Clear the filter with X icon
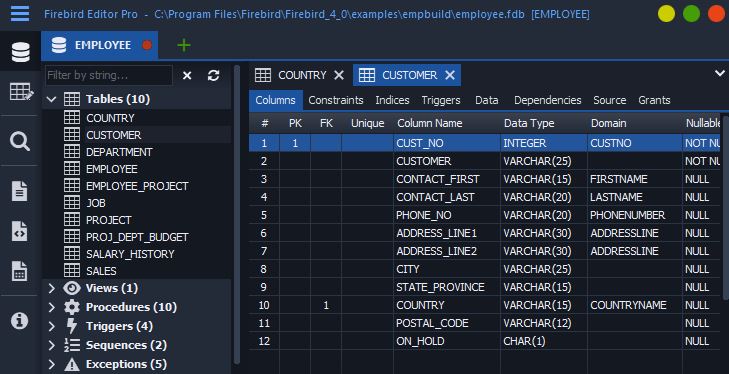The image size is (729, 374). coord(187,75)
